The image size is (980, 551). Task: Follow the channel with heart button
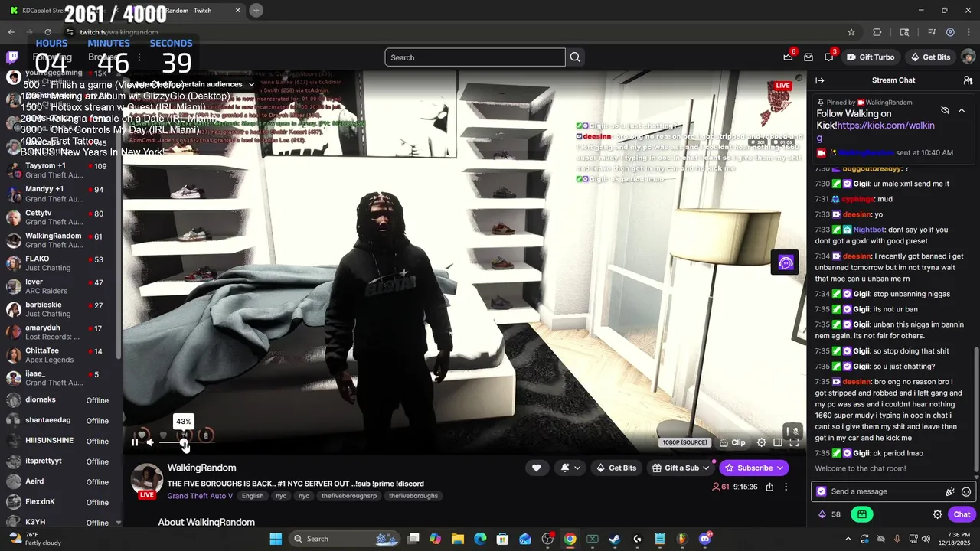pos(536,468)
